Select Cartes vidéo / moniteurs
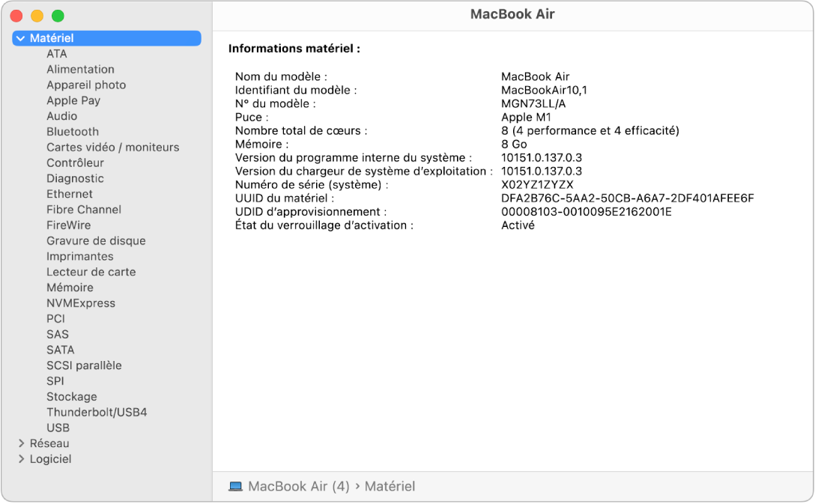The image size is (815, 504). pos(113,148)
